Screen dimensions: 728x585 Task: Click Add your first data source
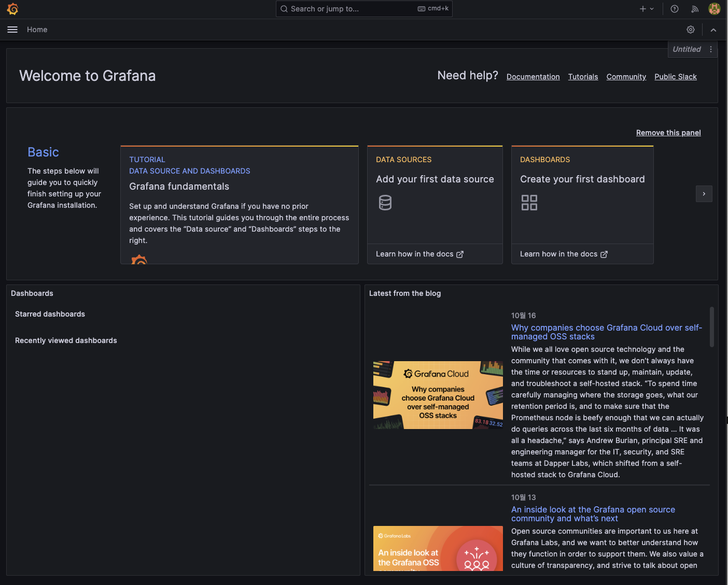pyautogui.click(x=435, y=179)
